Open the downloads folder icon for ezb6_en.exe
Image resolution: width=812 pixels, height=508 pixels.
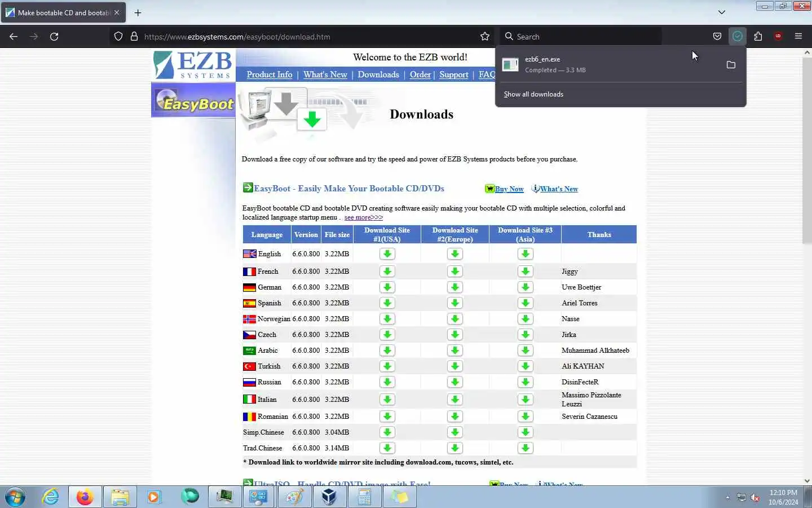click(731, 65)
